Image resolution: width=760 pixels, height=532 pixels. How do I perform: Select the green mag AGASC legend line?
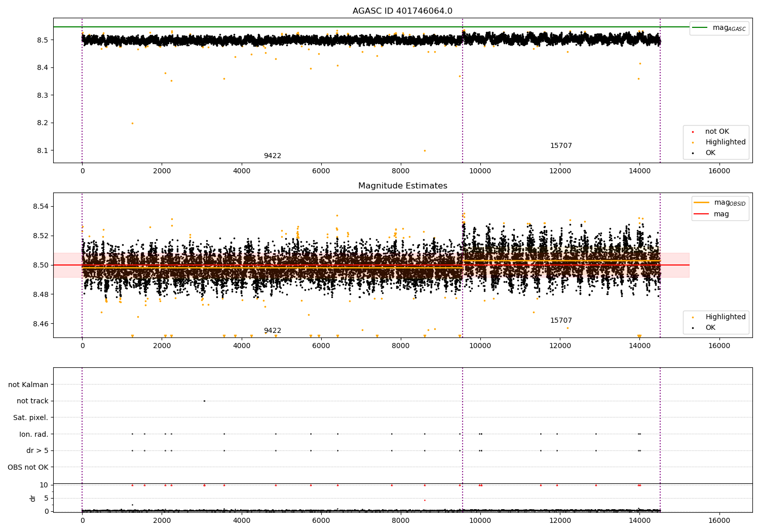700,28
